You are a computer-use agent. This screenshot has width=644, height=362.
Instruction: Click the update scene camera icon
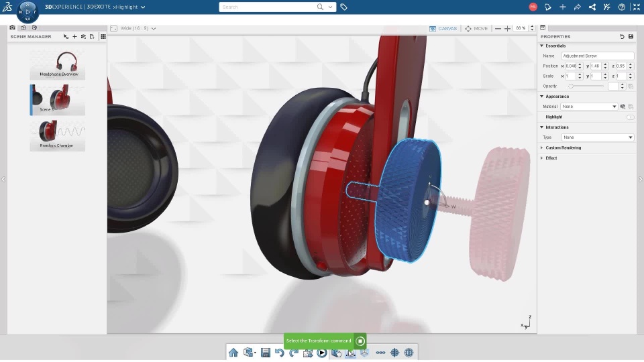83,36
